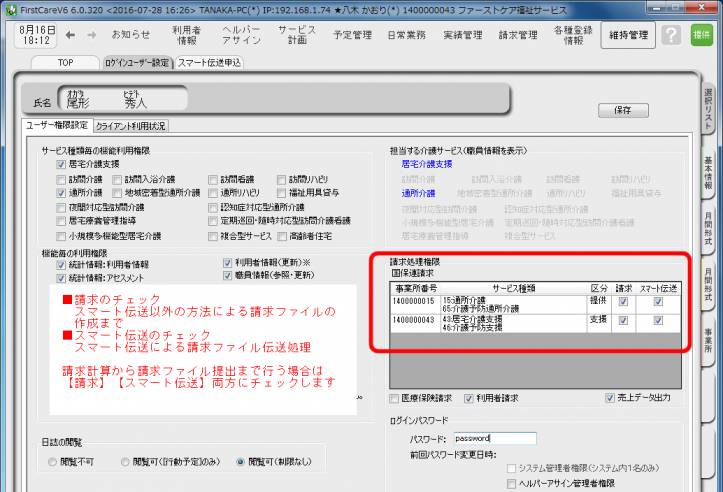This screenshot has width=723, height=492.
Task: Toggle the 訪問介護 checkbox
Action: [62, 179]
